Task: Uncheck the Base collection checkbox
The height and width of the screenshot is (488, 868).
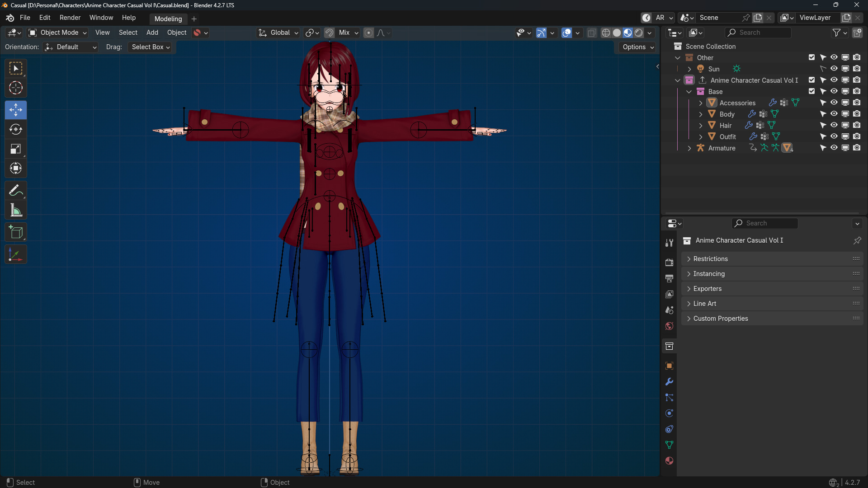Action: 811,91
